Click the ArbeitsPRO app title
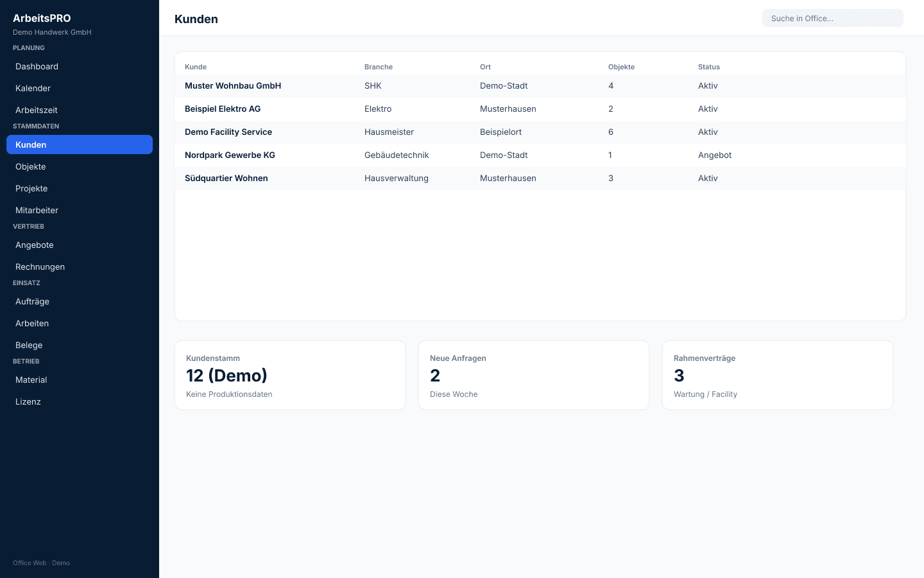The height and width of the screenshot is (578, 924). [42, 18]
